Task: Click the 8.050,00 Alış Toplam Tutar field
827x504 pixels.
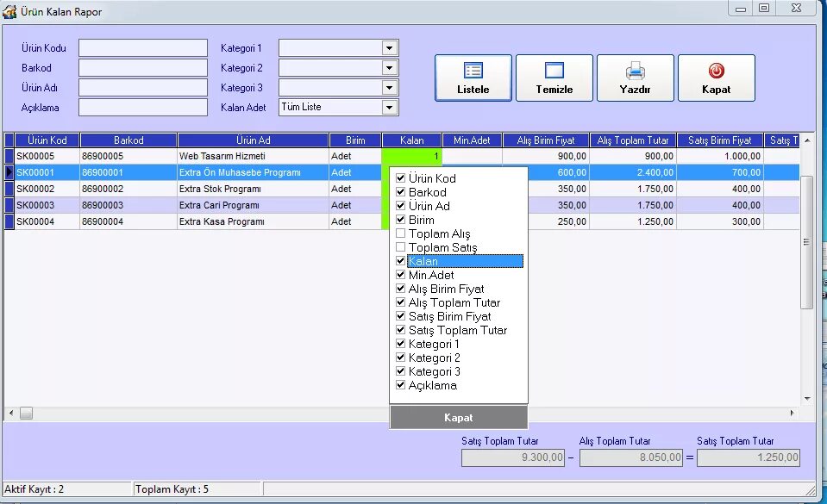Action: [x=630, y=457]
